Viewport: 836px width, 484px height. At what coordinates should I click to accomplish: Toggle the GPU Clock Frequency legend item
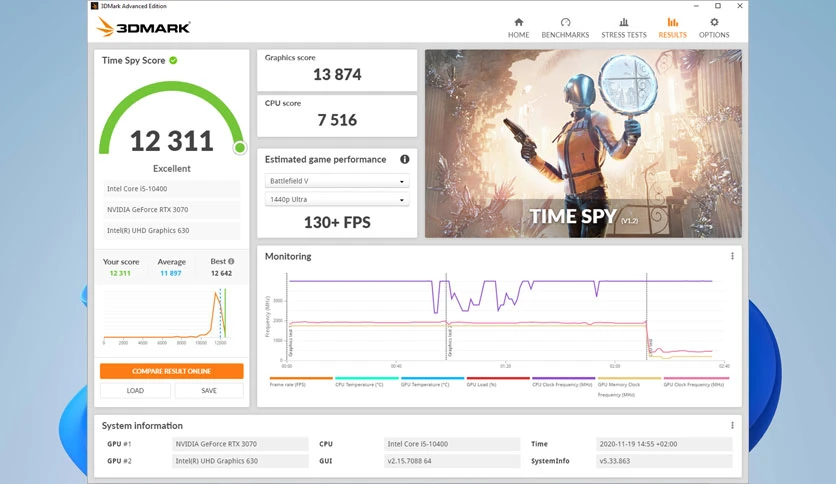(x=696, y=382)
